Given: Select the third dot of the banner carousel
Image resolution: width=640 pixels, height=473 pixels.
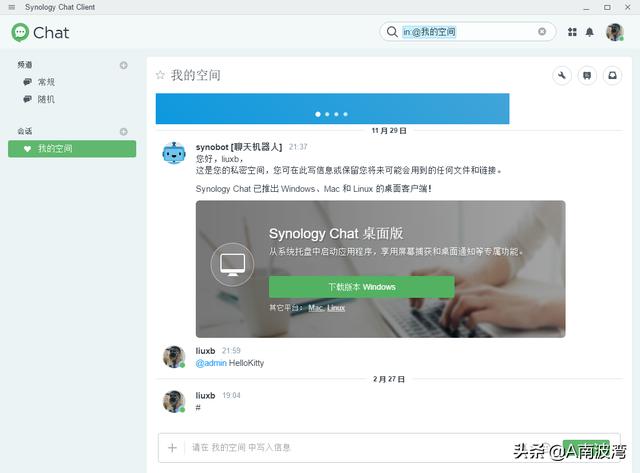Looking at the screenshot, I should [x=336, y=114].
